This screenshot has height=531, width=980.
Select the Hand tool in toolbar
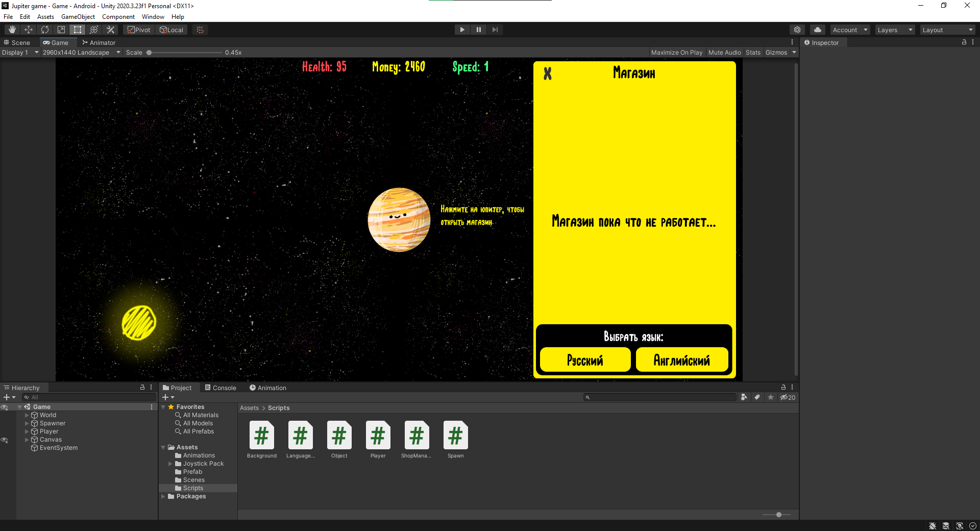(x=12, y=30)
